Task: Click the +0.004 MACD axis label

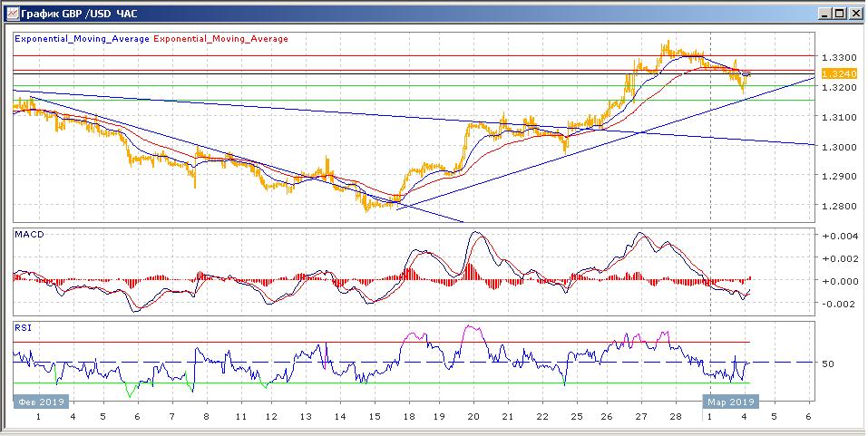Action: (x=837, y=237)
